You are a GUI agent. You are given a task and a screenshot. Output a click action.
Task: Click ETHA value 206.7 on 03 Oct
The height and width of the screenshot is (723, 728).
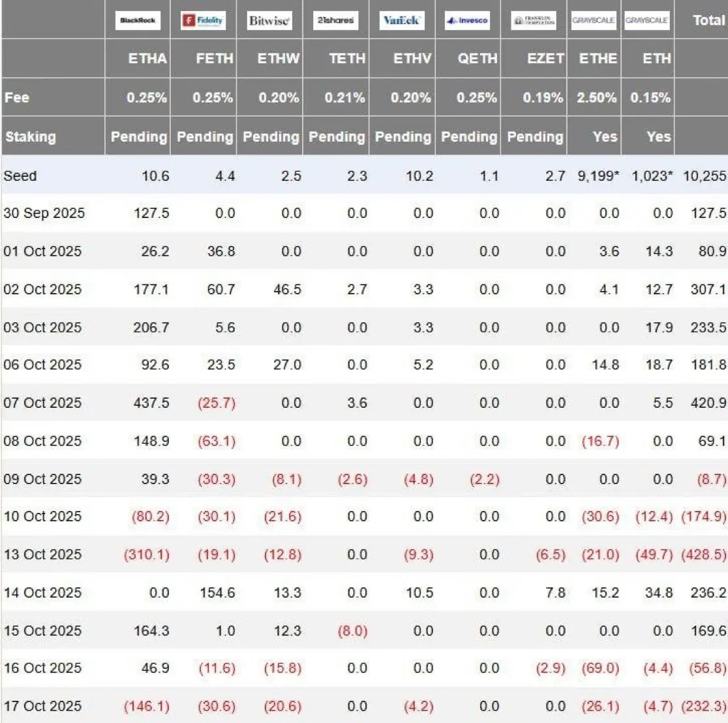(151, 328)
